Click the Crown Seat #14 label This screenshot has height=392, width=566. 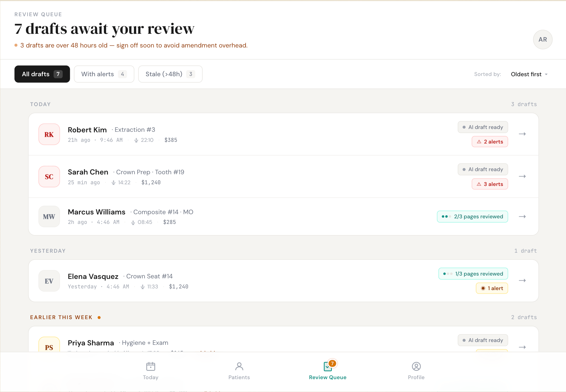(149, 276)
